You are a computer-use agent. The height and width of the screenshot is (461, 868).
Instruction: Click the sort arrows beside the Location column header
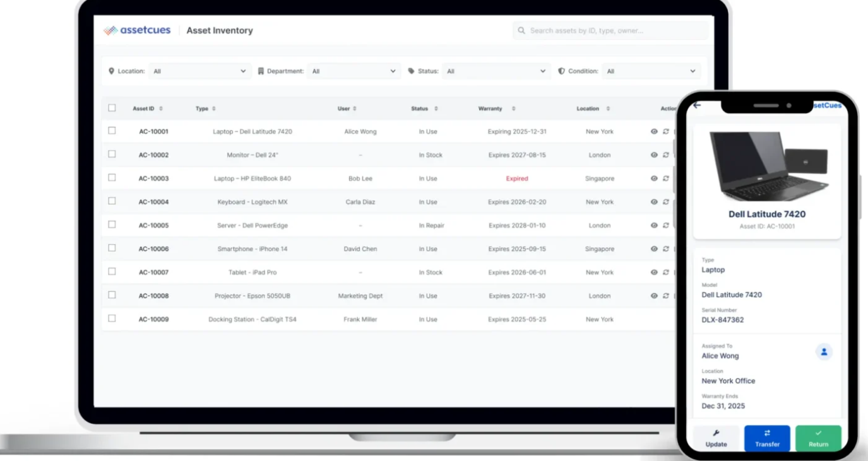click(608, 109)
